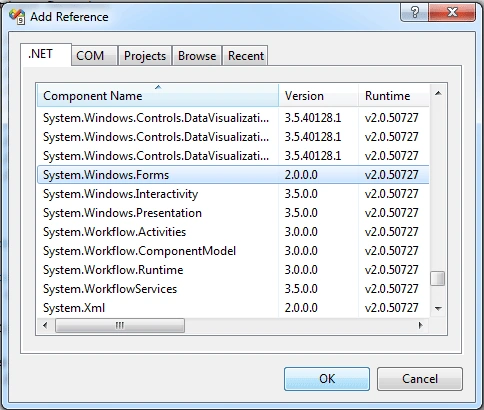This screenshot has height=410, width=484.
Task: Open the Projects tab
Action: coord(145,56)
